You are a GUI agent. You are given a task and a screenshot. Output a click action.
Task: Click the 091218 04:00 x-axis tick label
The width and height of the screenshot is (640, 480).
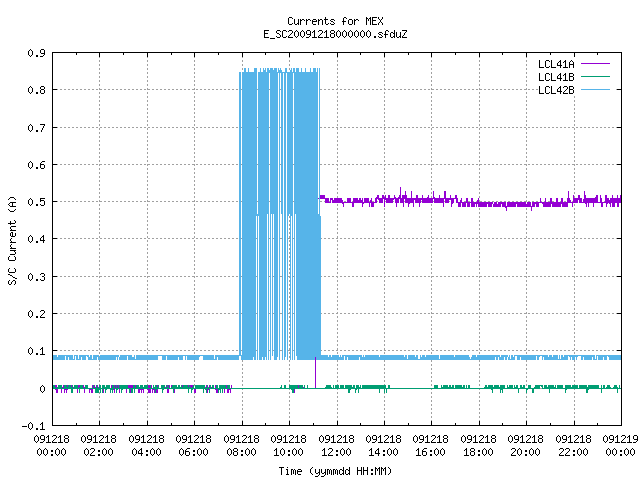coord(146,446)
